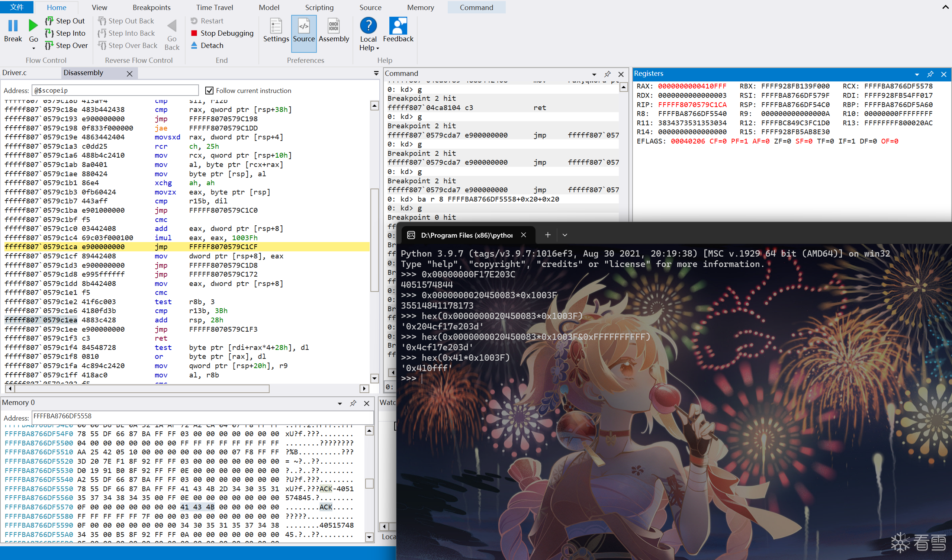
Task: Click the disassembly scroll up arrow
Action: click(374, 106)
